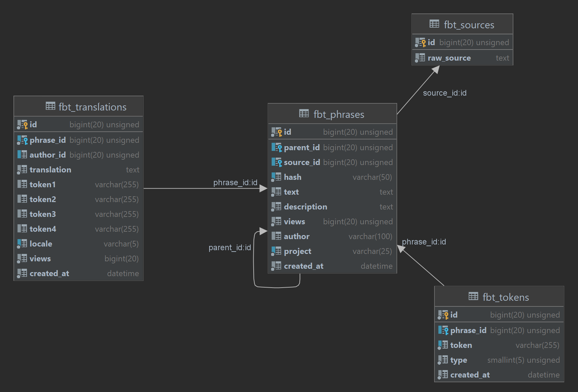Click foreign key icon of fbt_translations phrase_id
Viewport: 578px width, 392px height.
[x=22, y=140]
